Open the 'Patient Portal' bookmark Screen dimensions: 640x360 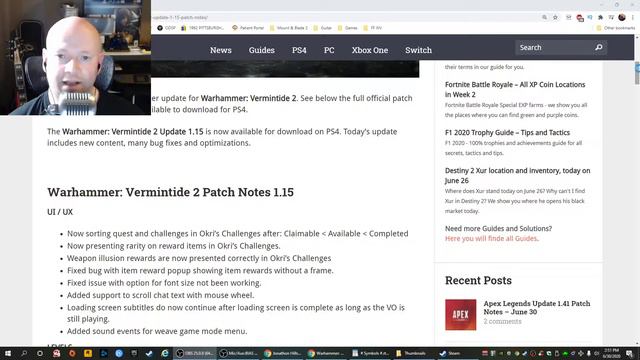pyautogui.click(x=248, y=28)
